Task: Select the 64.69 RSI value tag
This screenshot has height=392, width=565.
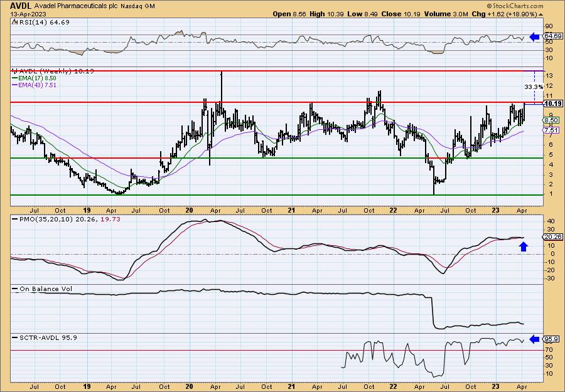Action: click(552, 36)
